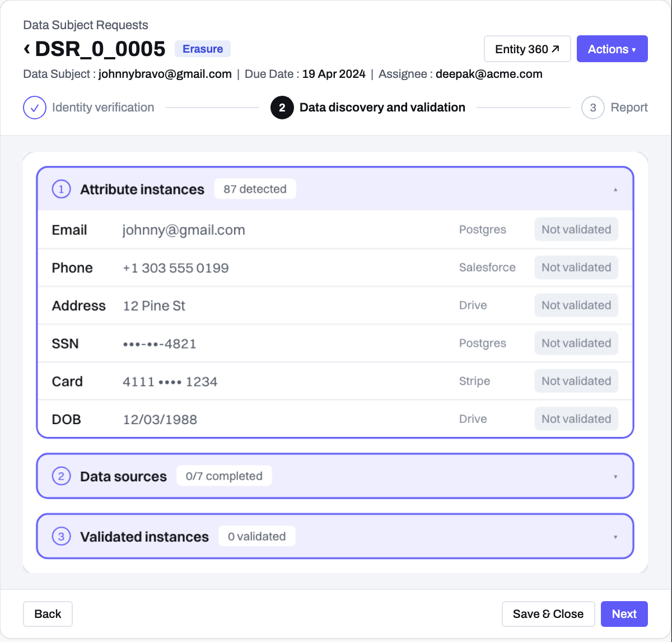
Task: Click the back chevron beside DSR_0_0005
Action: (27, 49)
